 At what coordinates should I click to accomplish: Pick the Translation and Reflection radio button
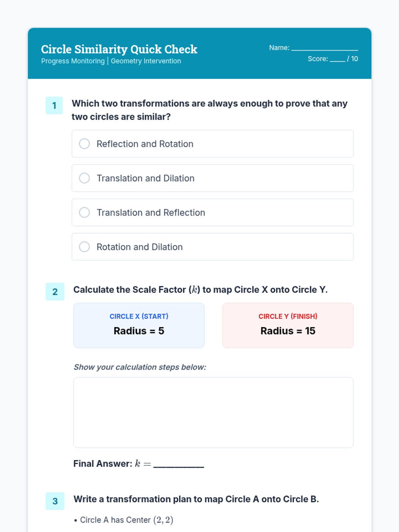(x=84, y=212)
